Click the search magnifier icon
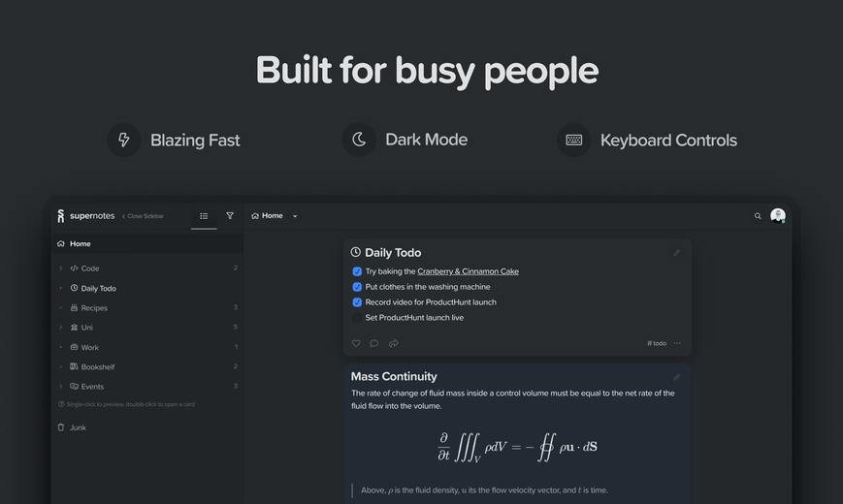Screen dimensions: 843x504 point(758,216)
